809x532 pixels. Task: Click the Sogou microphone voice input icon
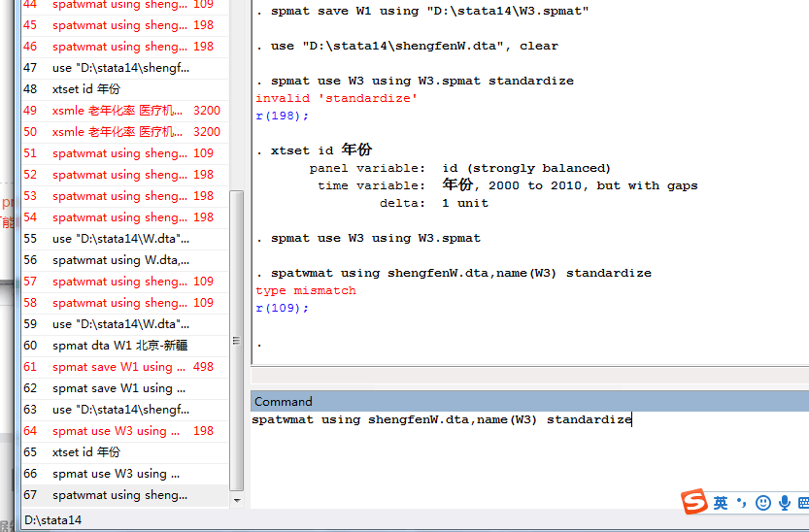click(785, 503)
